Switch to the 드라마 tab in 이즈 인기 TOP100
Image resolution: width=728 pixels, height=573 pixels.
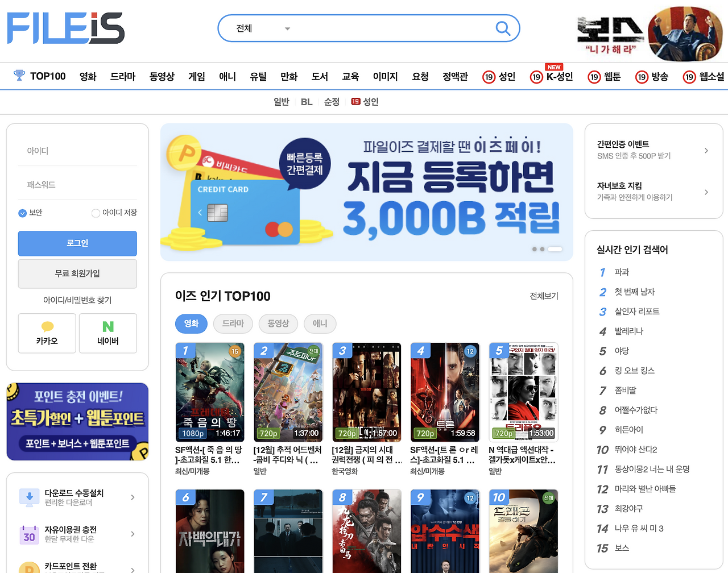pyautogui.click(x=233, y=323)
